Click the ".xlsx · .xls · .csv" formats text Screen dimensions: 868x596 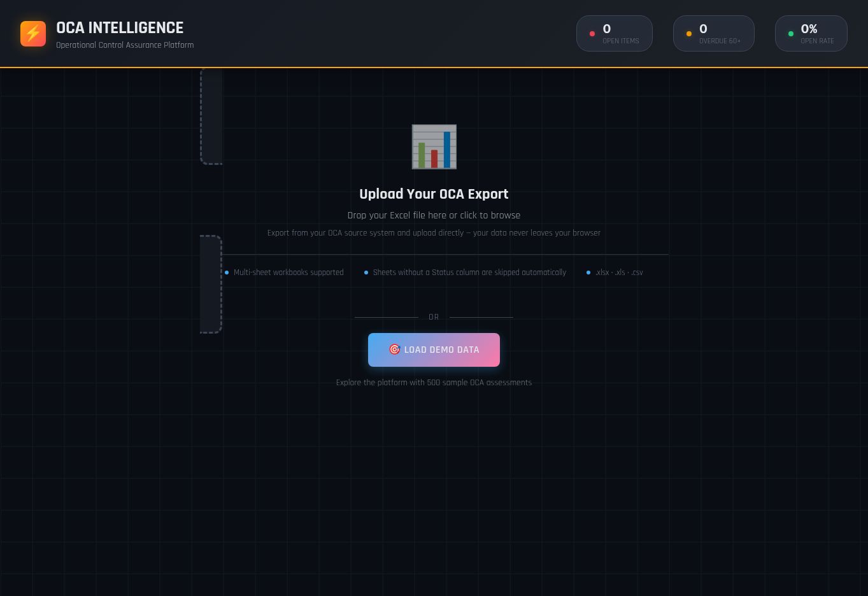(619, 273)
